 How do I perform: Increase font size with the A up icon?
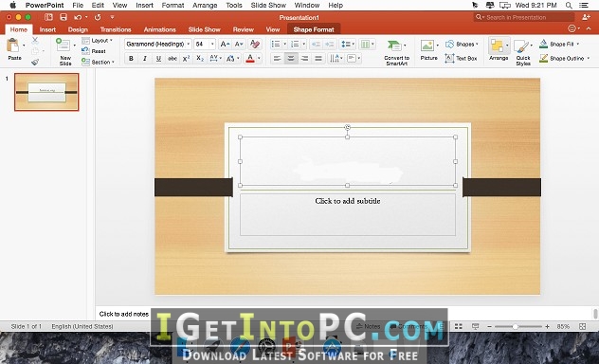click(x=225, y=45)
